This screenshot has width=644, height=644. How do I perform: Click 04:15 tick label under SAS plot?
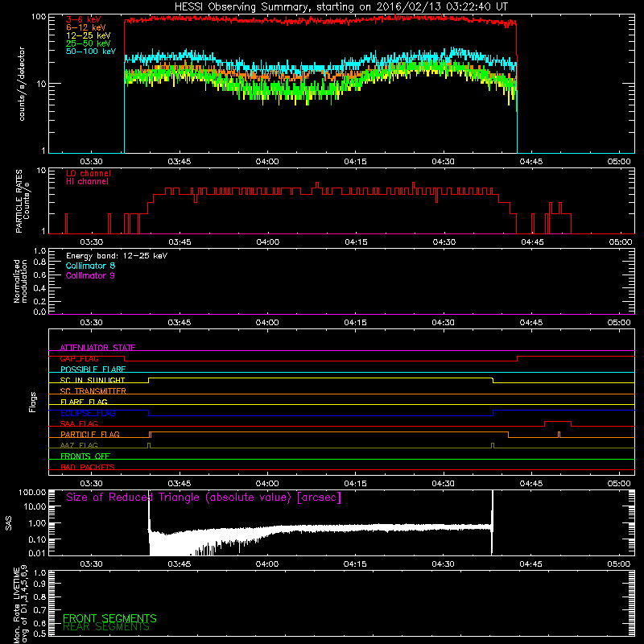(x=355, y=564)
